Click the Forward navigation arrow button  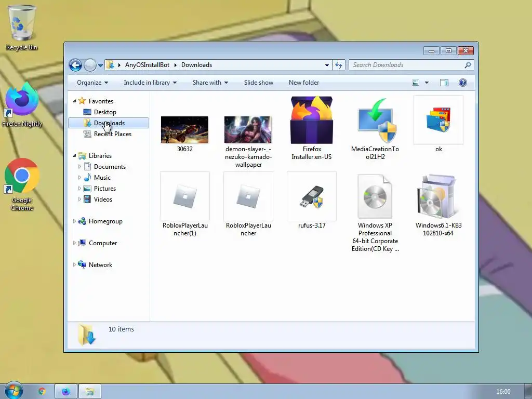click(90, 65)
